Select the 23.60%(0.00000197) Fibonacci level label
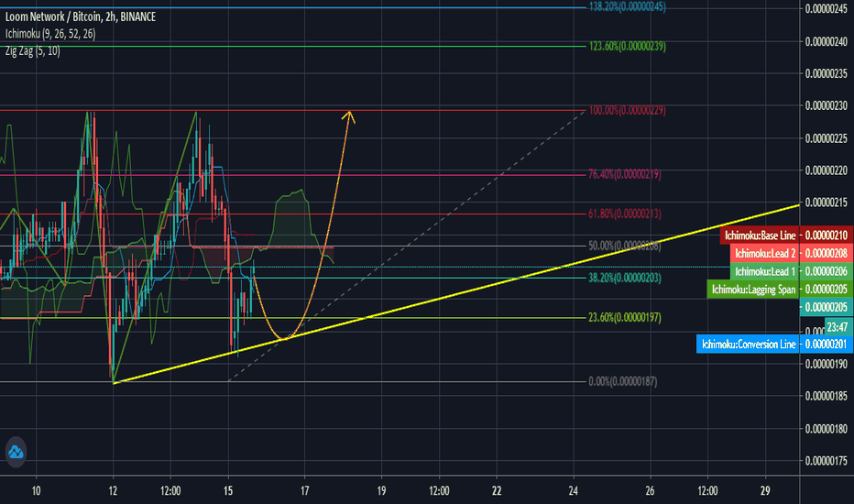The height and width of the screenshot is (504, 854). point(625,317)
